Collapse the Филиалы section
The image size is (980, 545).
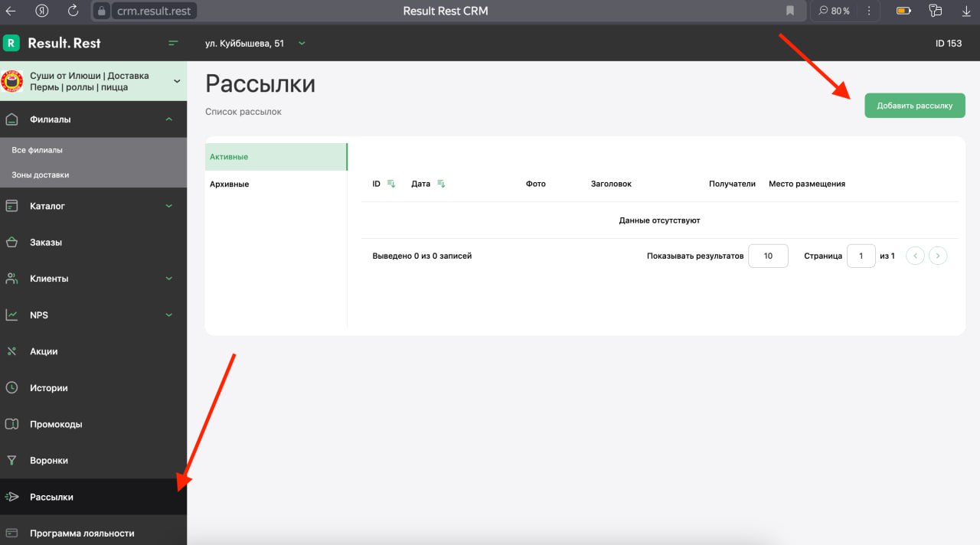pyautogui.click(x=169, y=119)
